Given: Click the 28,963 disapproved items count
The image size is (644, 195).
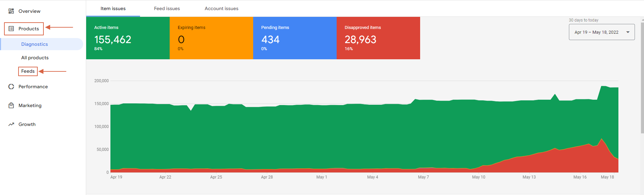Looking at the screenshot, I should pyautogui.click(x=361, y=40).
